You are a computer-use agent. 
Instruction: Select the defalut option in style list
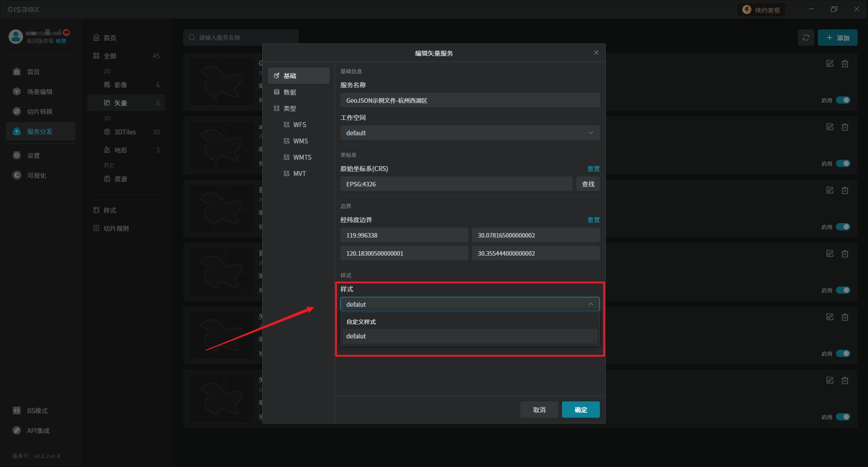coord(470,336)
